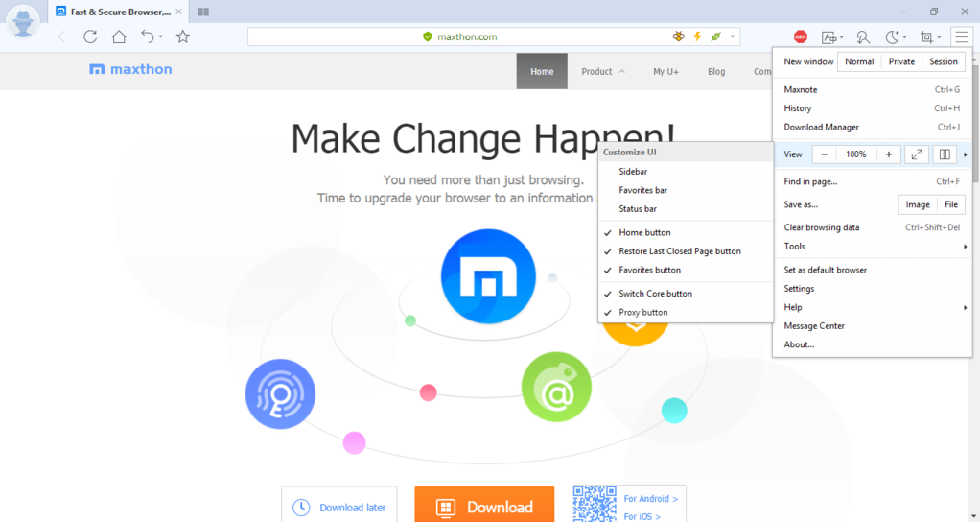Expand the Tools submenu
This screenshot has height=522, width=980.
873,247
